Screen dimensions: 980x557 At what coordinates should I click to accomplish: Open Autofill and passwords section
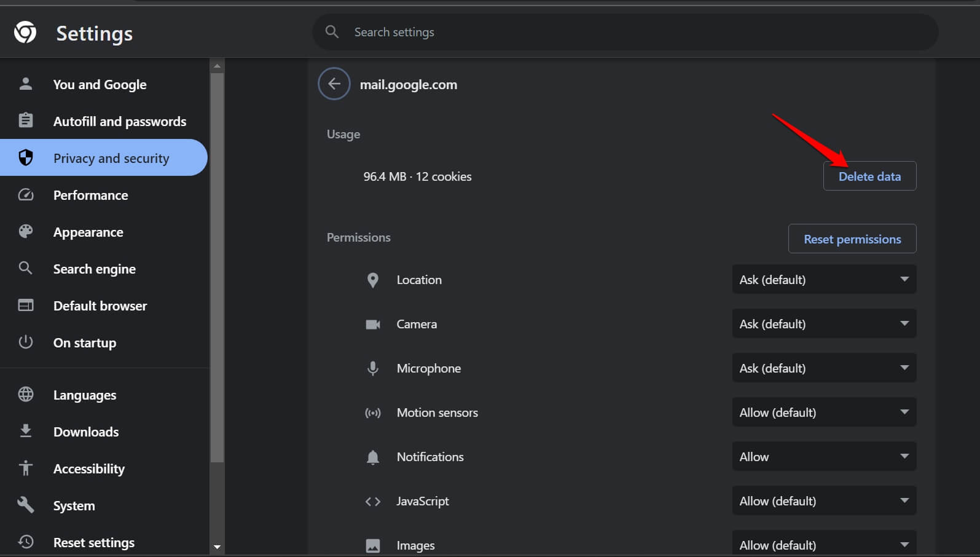[x=119, y=121]
